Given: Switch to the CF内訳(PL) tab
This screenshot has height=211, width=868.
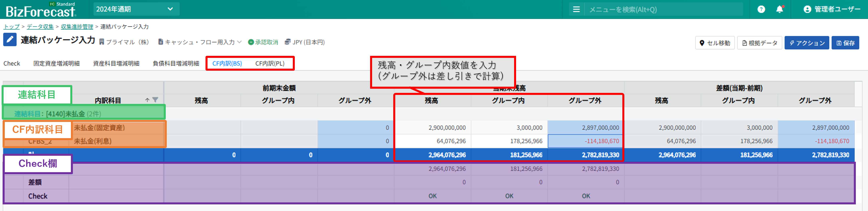Looking at the screenshot, I should click(270, 63).
